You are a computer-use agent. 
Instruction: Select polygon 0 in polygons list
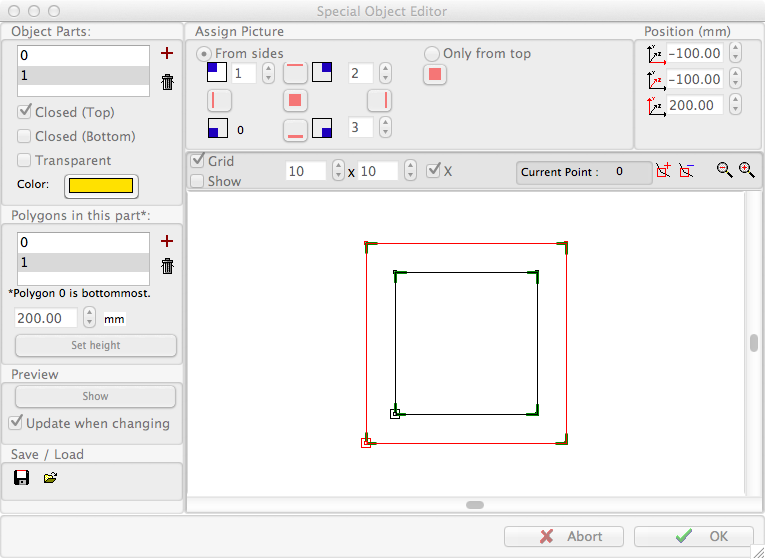coord(83,242)
